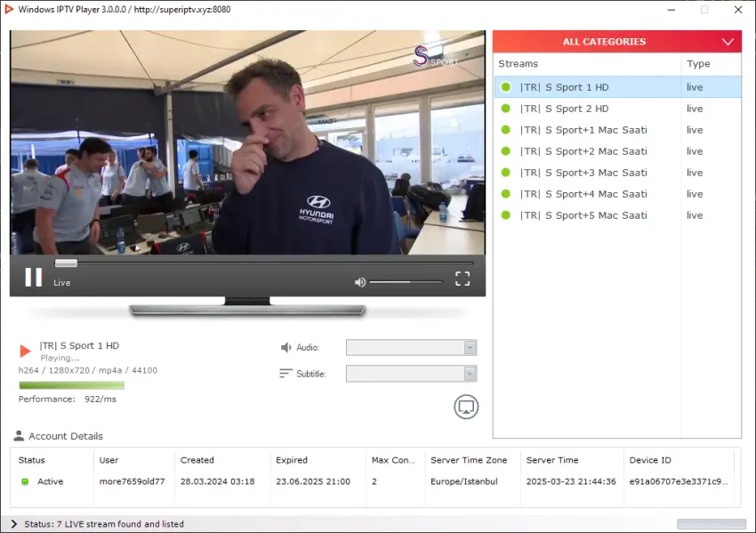Screen dimensions: 756x533
Task: Click the live type cell of S Sport 1 HD
Action: pyautogui.click(x=695, y=87)
